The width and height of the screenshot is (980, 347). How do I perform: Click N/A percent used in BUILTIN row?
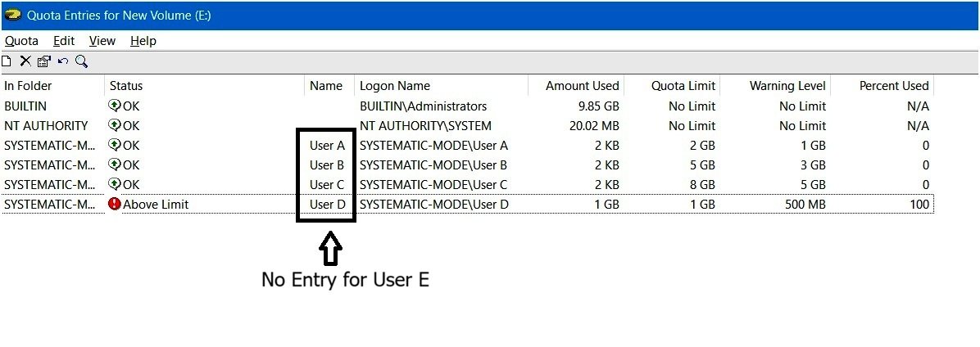[x=918, y=106]
